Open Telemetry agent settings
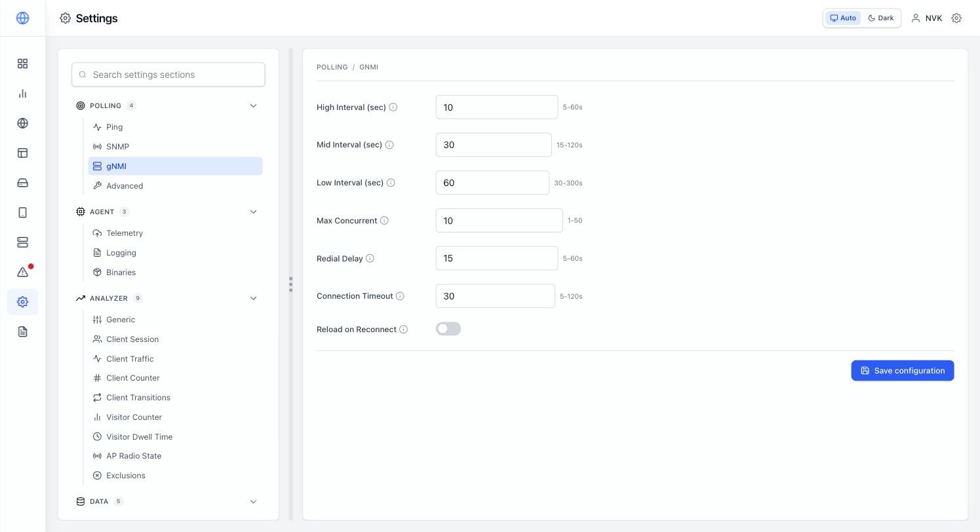 point(175,233)
